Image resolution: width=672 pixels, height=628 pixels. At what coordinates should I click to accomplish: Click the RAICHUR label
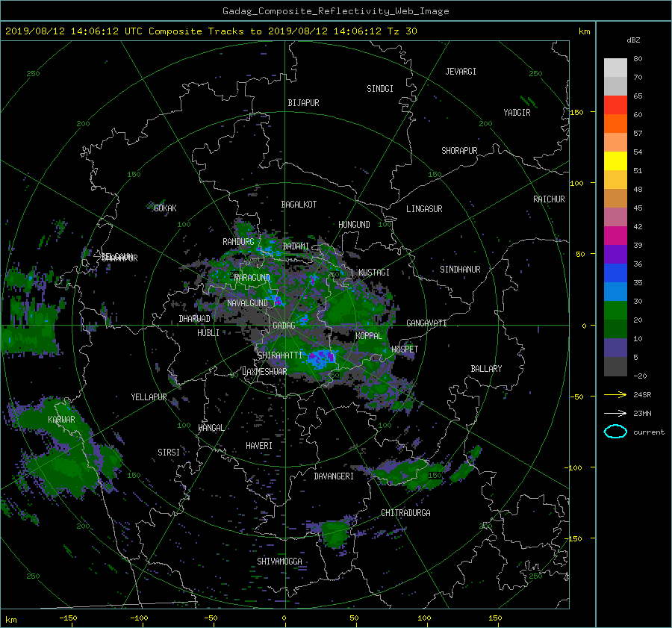tap(549, 199)
